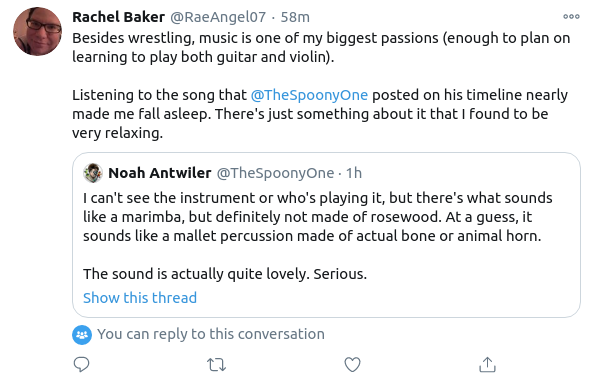The height and width of the screenshot is (379, 591).
Task: Follow the blue @TheSpoonyOne mention link
Action: tap(309, 95)
